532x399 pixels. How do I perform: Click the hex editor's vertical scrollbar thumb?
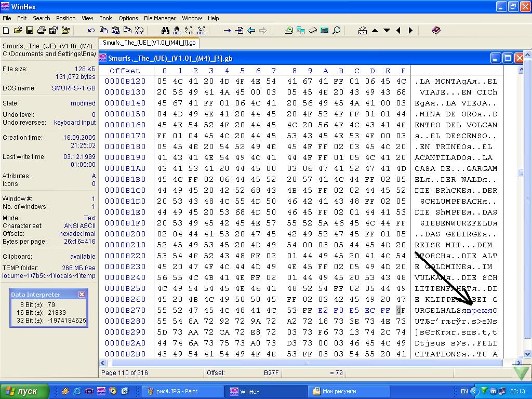pyautogui.click(x=521, y=172)
